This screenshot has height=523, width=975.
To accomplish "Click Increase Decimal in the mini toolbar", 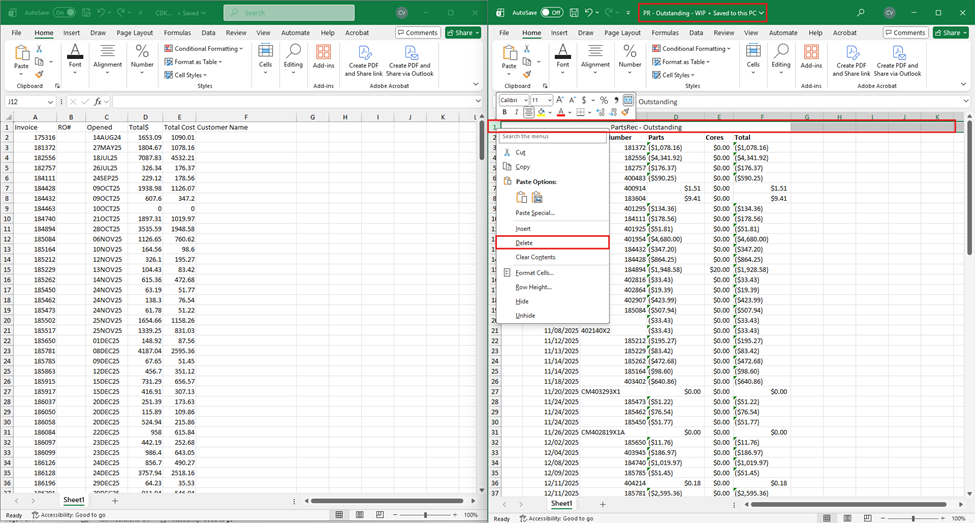I will coord(600,113).
